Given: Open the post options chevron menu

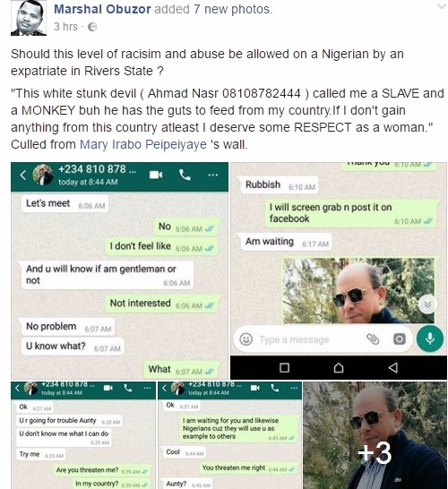Looking at the screenshot, I should pos(441,6).
